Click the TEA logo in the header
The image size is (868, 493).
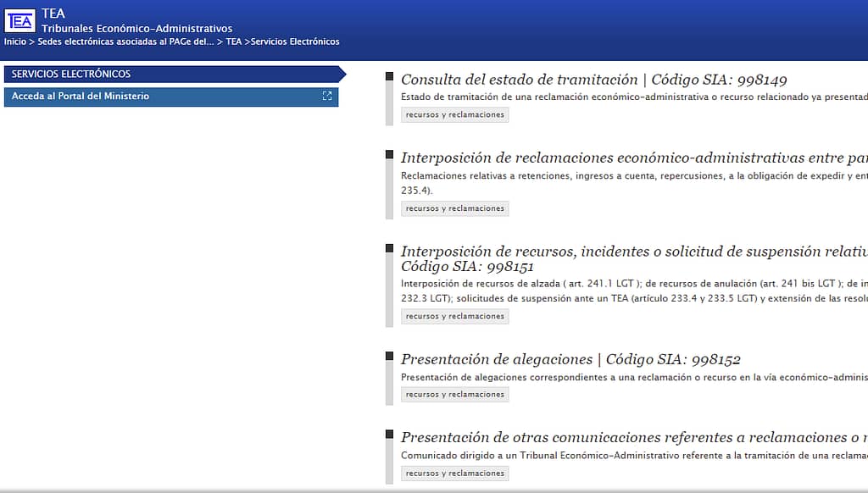(20, 20)
